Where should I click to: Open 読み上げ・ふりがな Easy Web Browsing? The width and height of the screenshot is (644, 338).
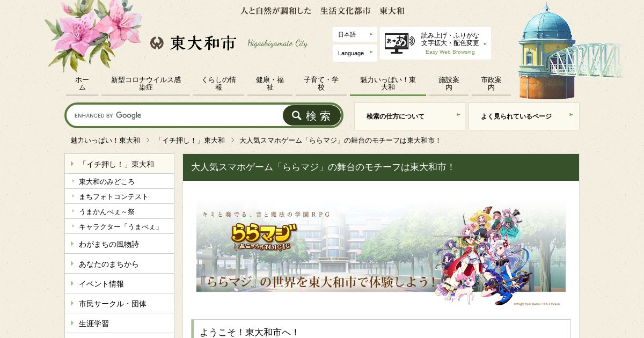[x=435, y=43]
